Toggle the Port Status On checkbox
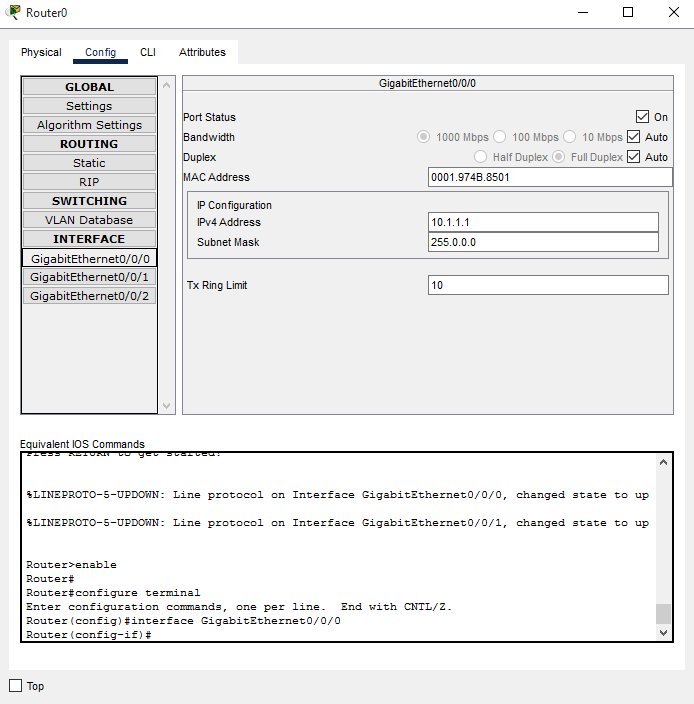 [643, 117]
